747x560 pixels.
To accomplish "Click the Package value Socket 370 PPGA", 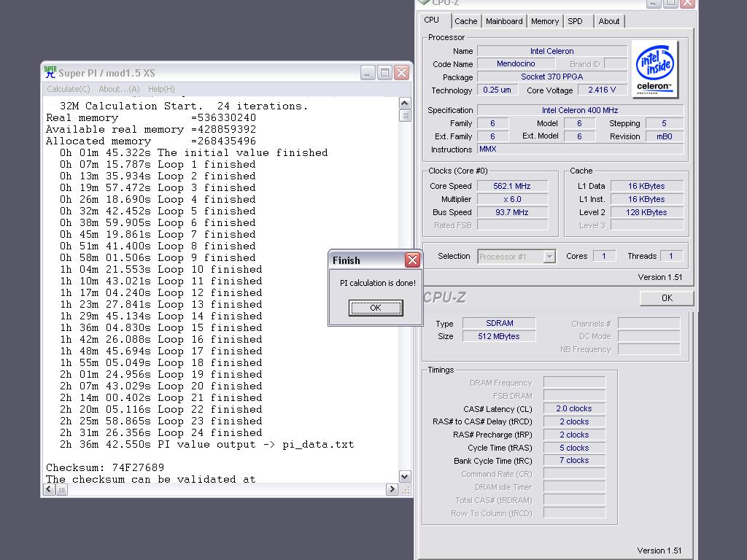I will [x=552, y=77].
